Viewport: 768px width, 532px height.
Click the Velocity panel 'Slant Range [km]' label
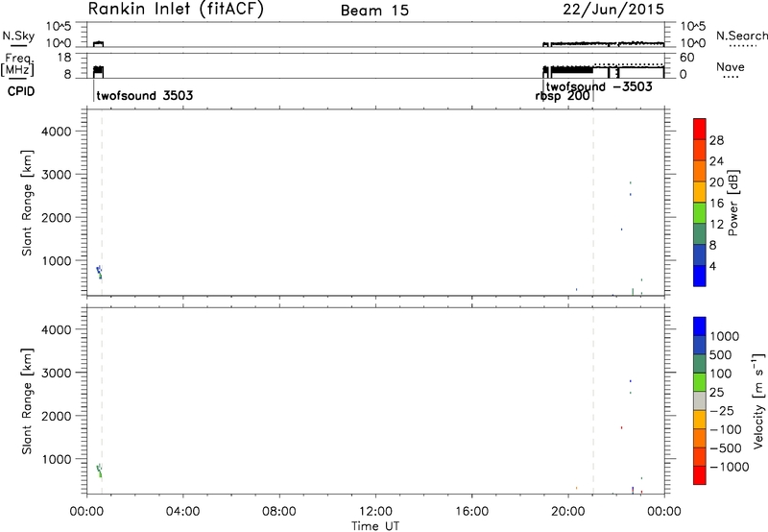pyautogui.click(x=27, y=401)
